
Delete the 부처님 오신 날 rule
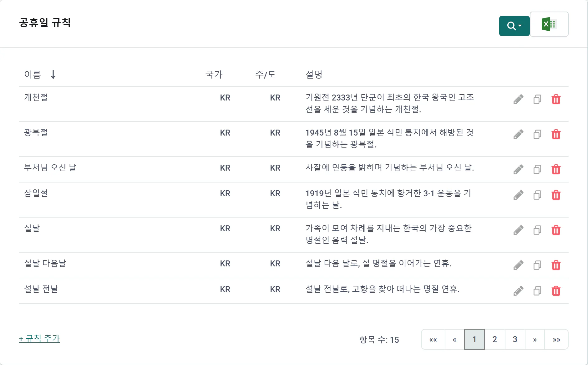pos(556,169)
